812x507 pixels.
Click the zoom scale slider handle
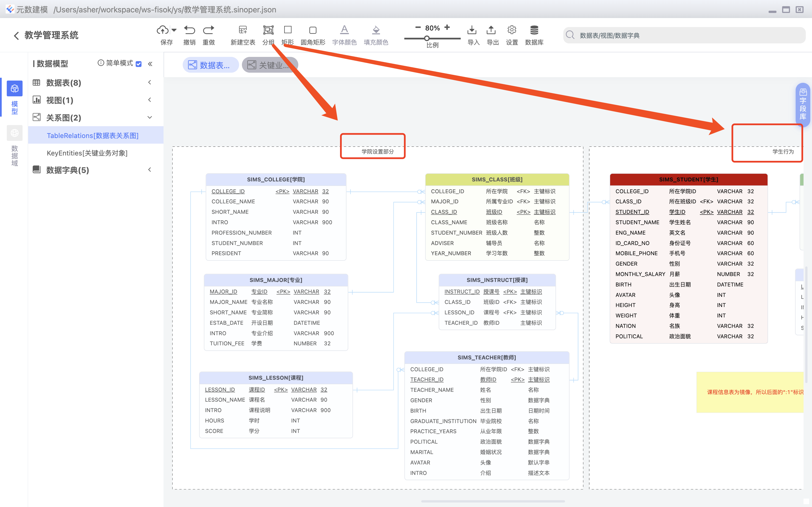point(427,38)
